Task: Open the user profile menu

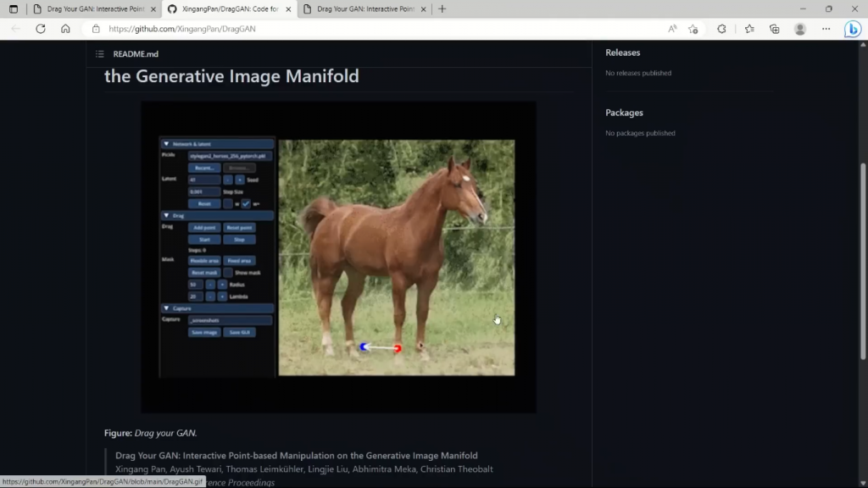Action: pos(800,29)
